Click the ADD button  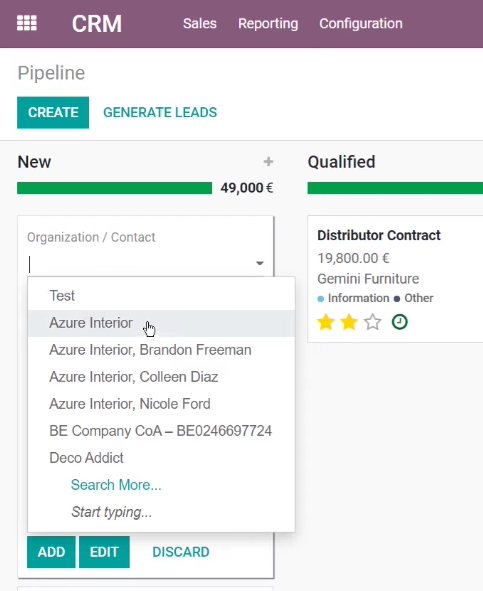pos(51,552)
